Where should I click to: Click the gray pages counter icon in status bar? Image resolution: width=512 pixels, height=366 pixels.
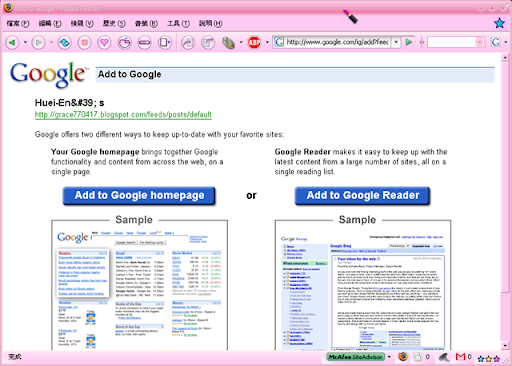coord(418,357)
